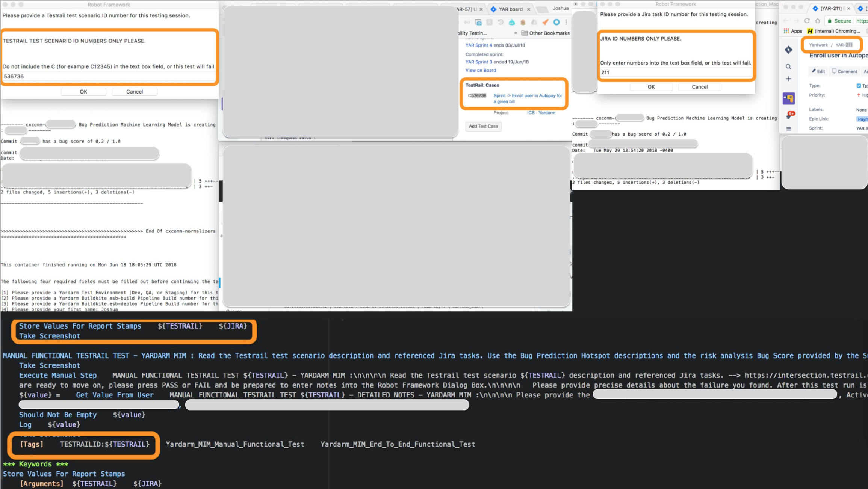Reload the YAR-211 browser page

[807, 21]
